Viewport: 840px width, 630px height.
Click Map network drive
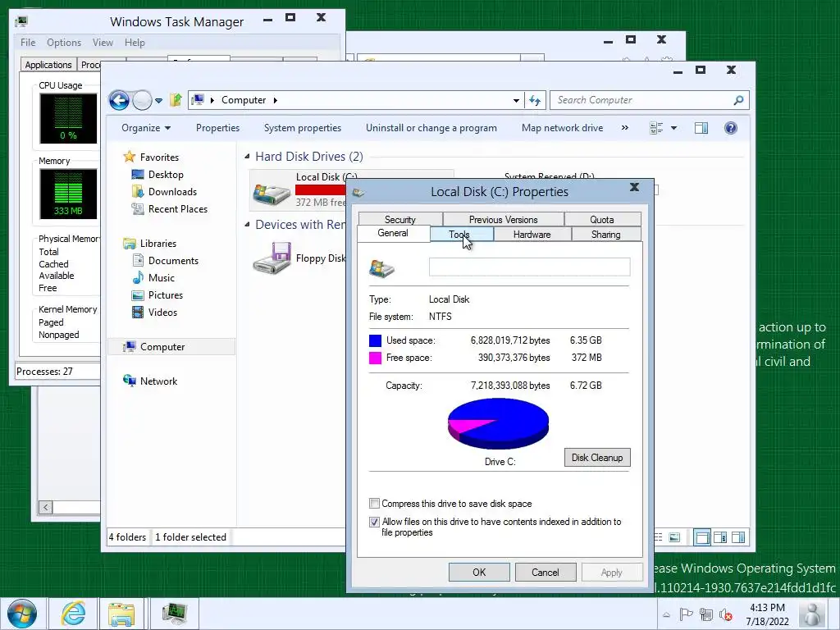563,128
